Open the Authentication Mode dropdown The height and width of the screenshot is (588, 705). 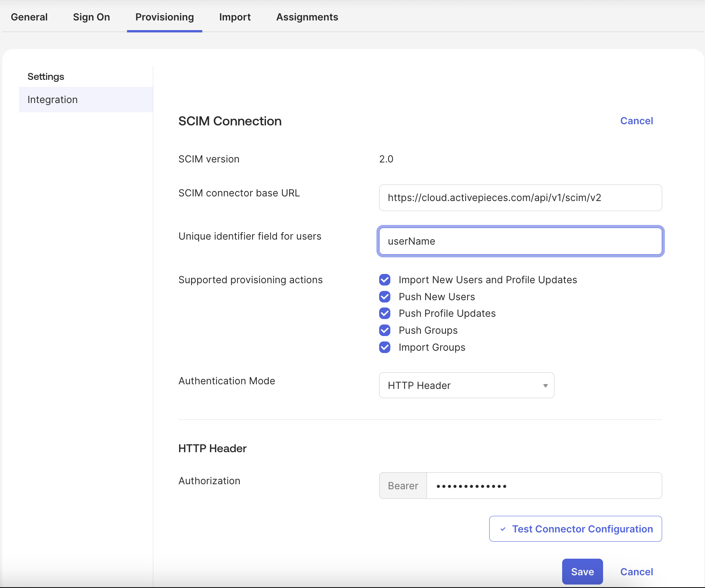[x=466, y=385]
